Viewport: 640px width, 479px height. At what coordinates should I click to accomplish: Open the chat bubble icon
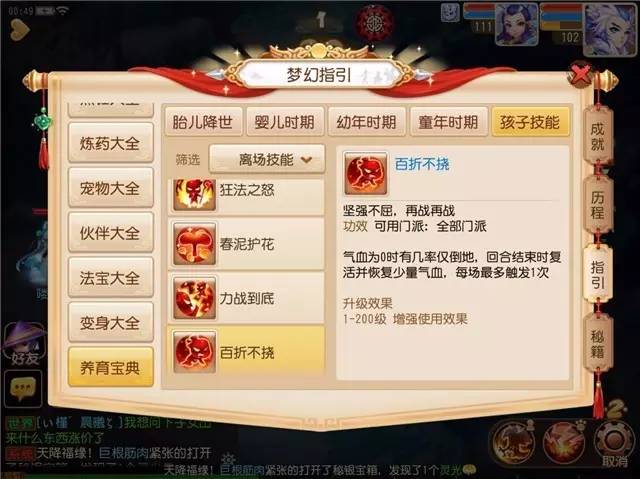point(23,388)
